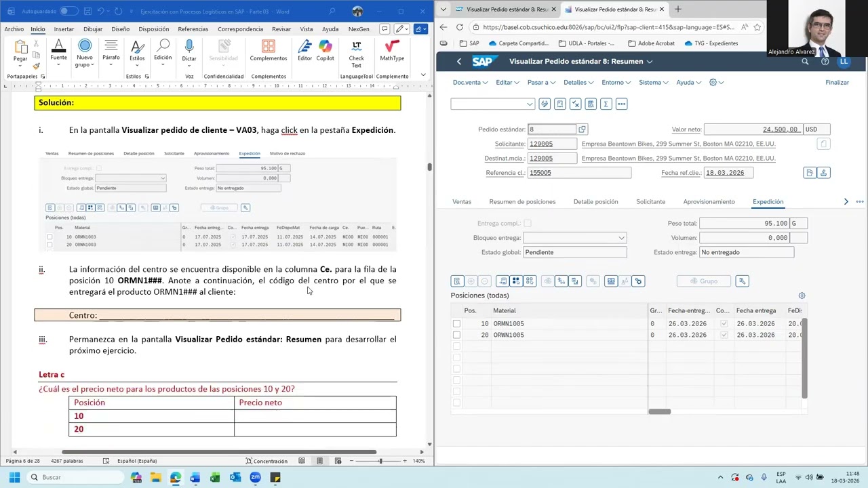
Task: Open Adobe Acrobat bookmark
Action: coord(651,43)
